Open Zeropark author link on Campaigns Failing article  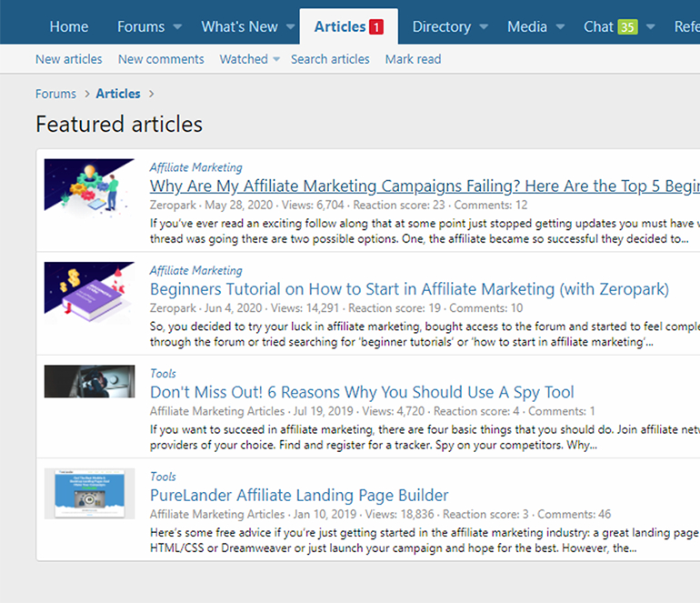(x=173, y=205)
